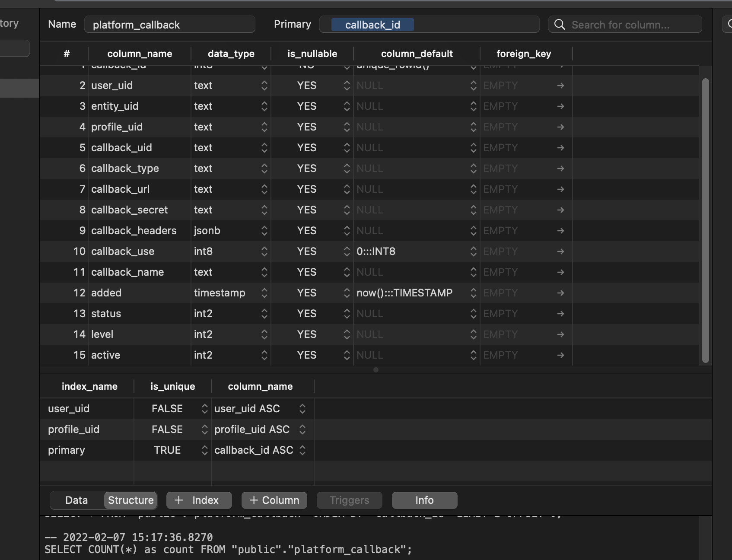Screen dimensions: 732x560
Task: Click foreign key arrow on status row
Action: point(560,314)
